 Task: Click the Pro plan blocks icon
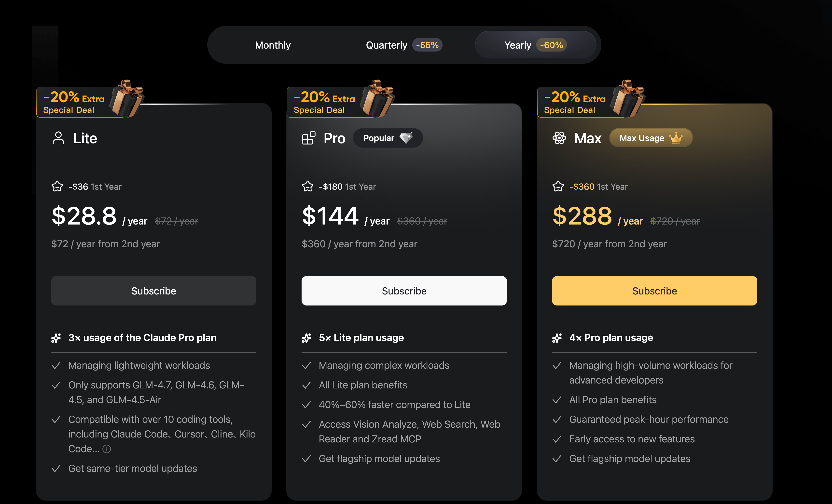tap(309, 138)
